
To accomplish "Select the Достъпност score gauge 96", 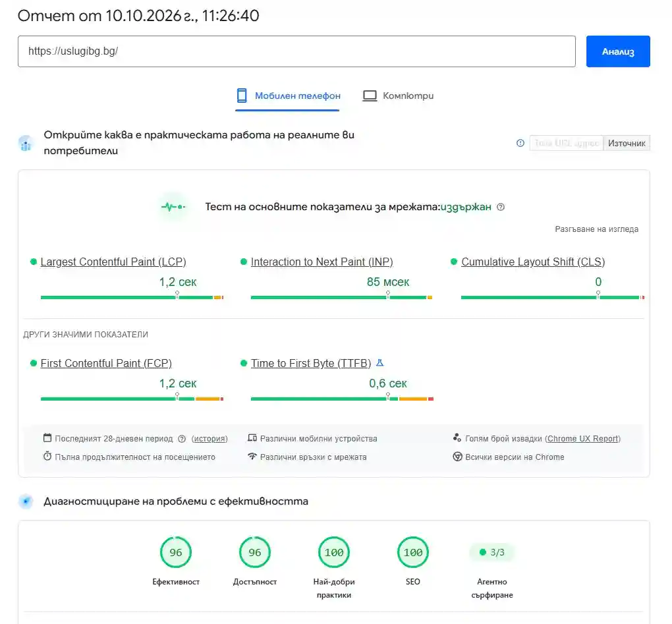I will click(254, 552).
